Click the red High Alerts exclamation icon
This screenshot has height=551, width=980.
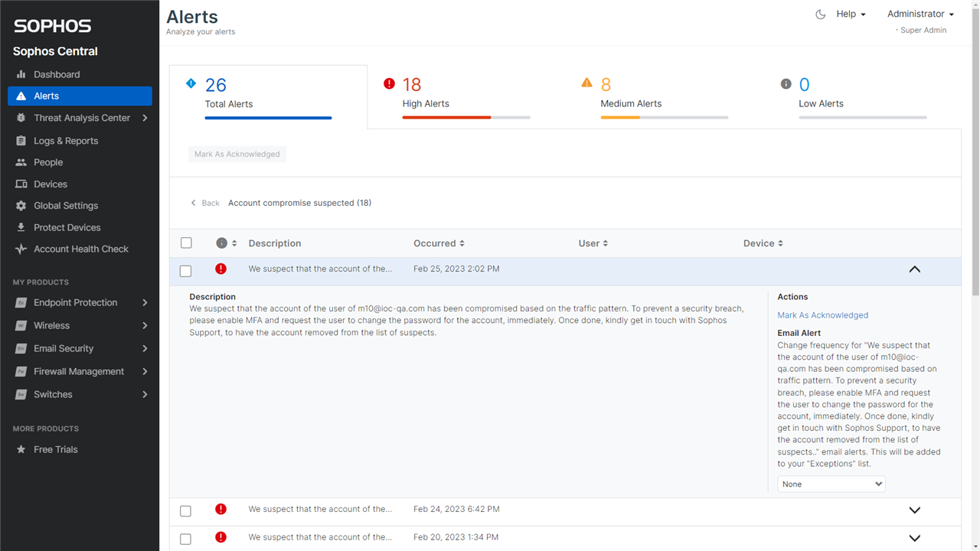coord(389,83)
